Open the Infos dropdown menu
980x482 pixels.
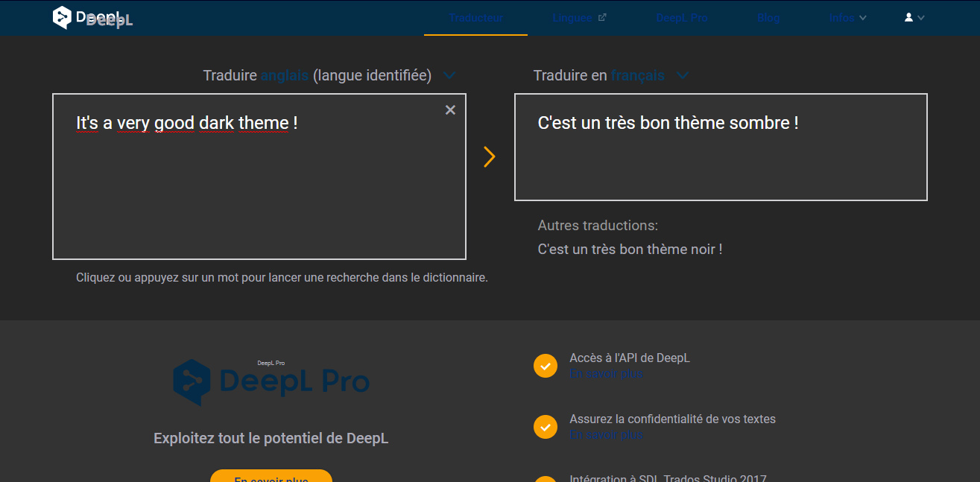tap(847, 18)
